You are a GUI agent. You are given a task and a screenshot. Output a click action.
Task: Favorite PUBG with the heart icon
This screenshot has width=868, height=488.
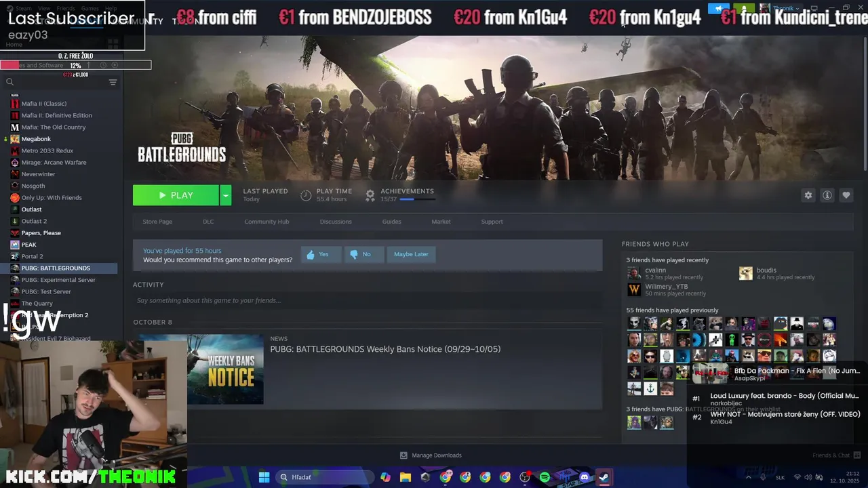pyautogui.click(x=846, y=195)
